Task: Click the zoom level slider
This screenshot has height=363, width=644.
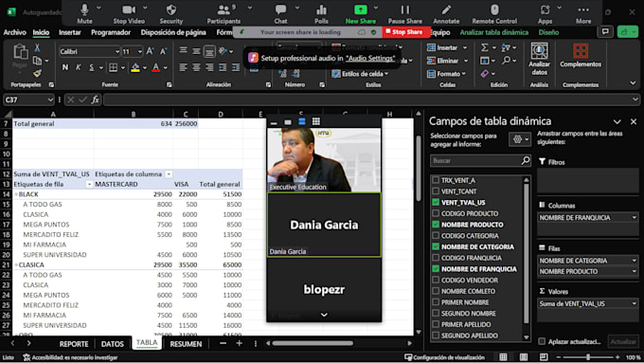Action: [588, 357]
